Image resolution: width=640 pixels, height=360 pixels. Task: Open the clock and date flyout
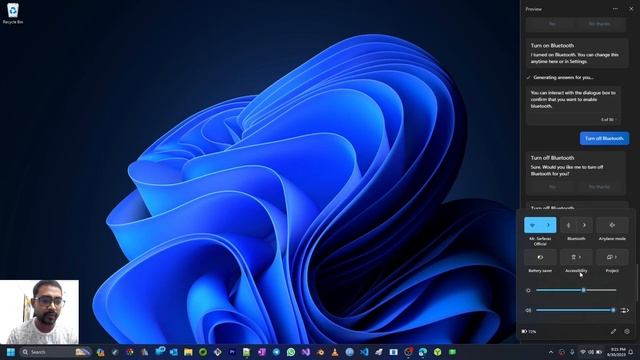point(617,352)
